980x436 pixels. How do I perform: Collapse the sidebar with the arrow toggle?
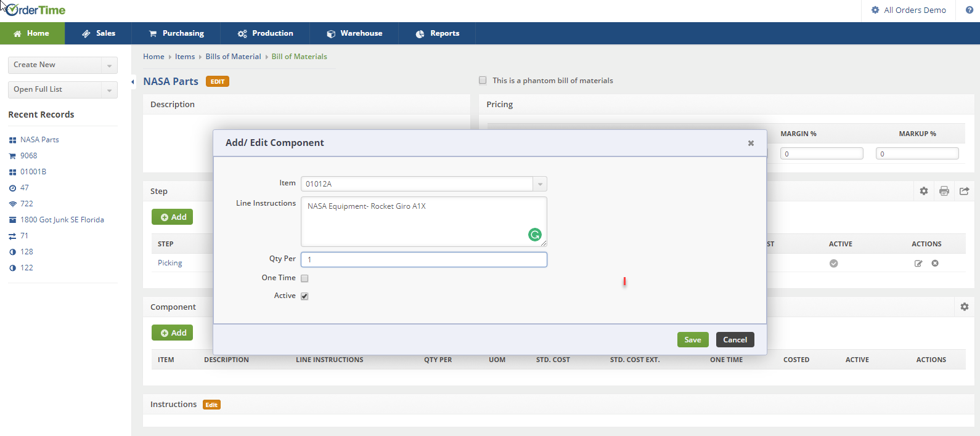click(x=133, y=81)
